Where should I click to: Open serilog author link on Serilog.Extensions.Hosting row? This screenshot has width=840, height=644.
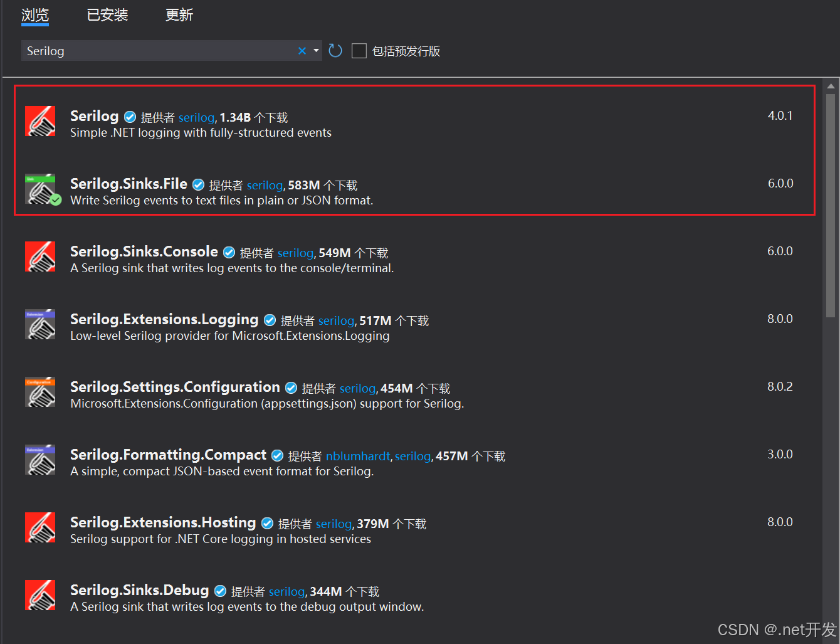pyautogui.click(x=333, y=524)
